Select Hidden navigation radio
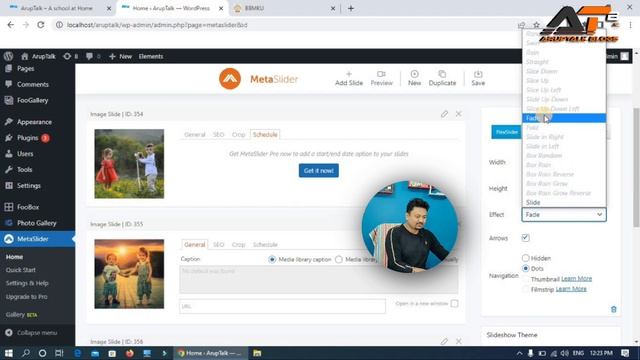This screenshot has height=360, width=640. 526,258
